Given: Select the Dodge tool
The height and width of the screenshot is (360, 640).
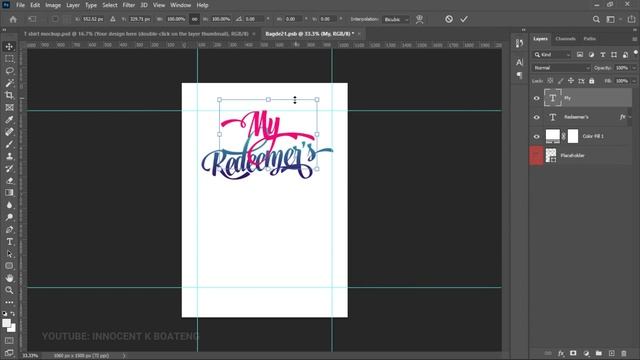Looking at the screenshot, I should point(9,217).
